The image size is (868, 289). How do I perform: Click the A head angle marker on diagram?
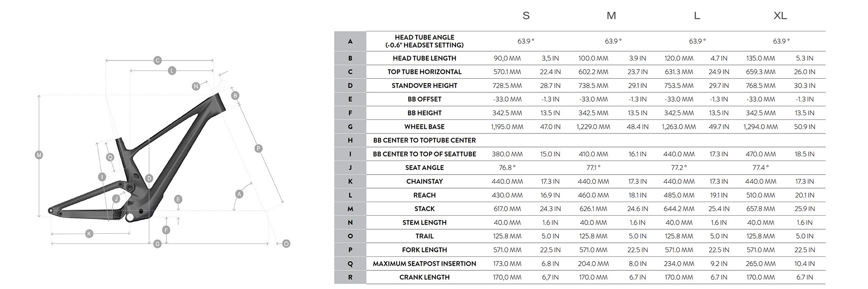(x=239, y=194)
